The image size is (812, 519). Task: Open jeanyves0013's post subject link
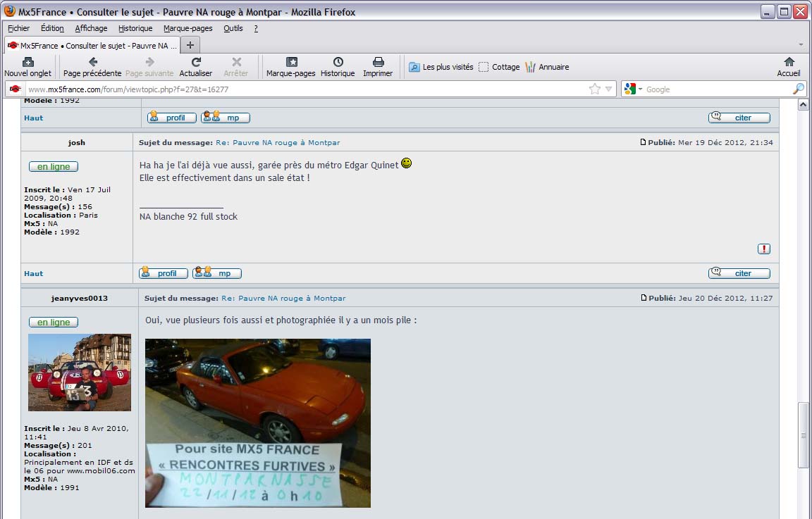click(283, 298)
